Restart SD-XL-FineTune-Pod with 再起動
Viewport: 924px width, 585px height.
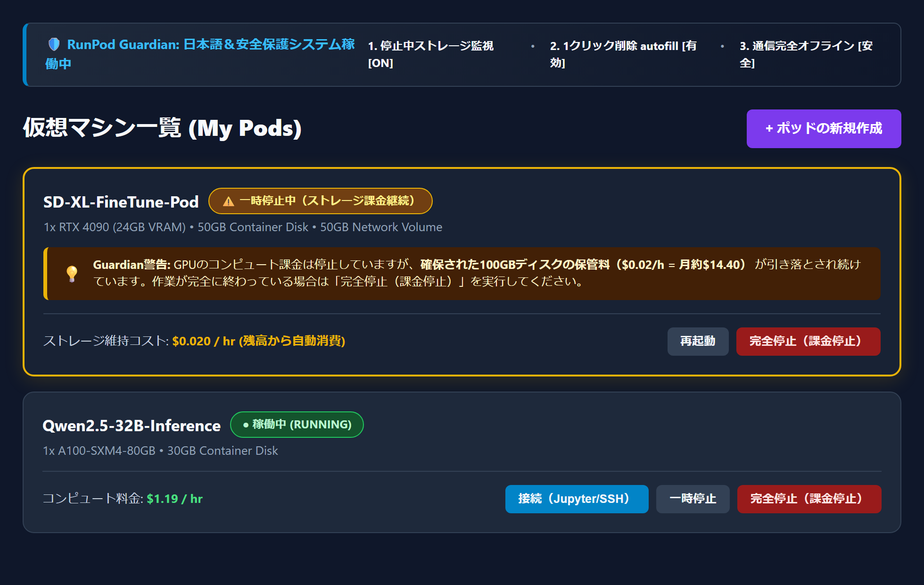pyautogui.click(x=698, y=341)
